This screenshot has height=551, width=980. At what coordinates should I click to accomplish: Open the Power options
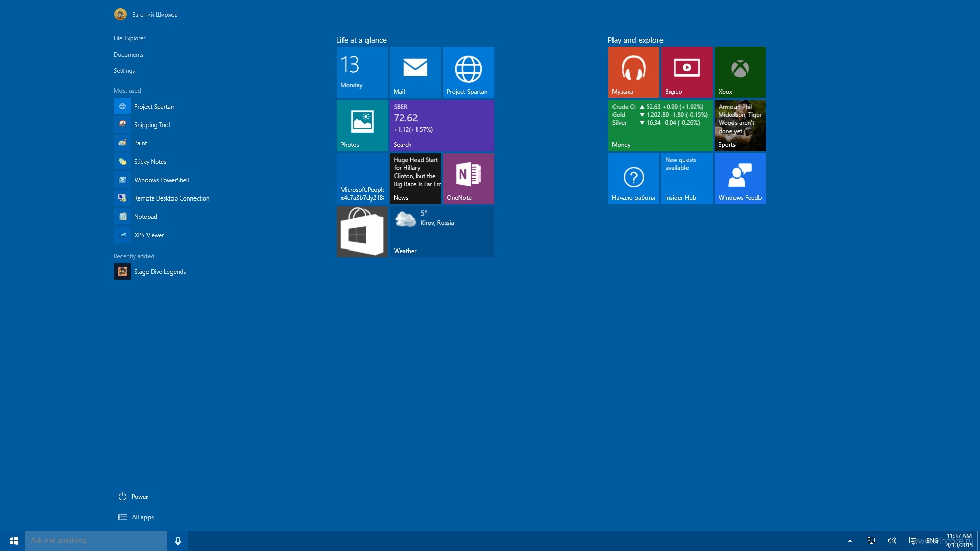(x=133, y=497)
